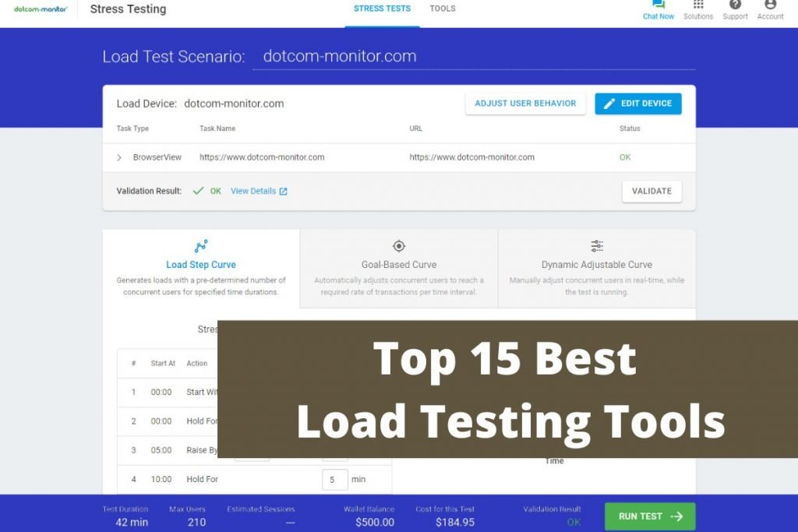This screenshot has width=798, height=532.
Task: Open the Support help icon
Action: click(x=735, y=5)
